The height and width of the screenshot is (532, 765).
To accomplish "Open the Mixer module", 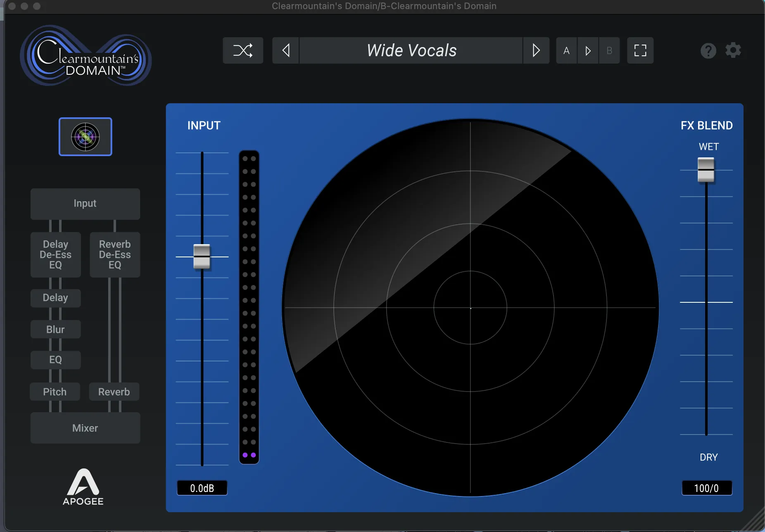I will click(85, 428).
